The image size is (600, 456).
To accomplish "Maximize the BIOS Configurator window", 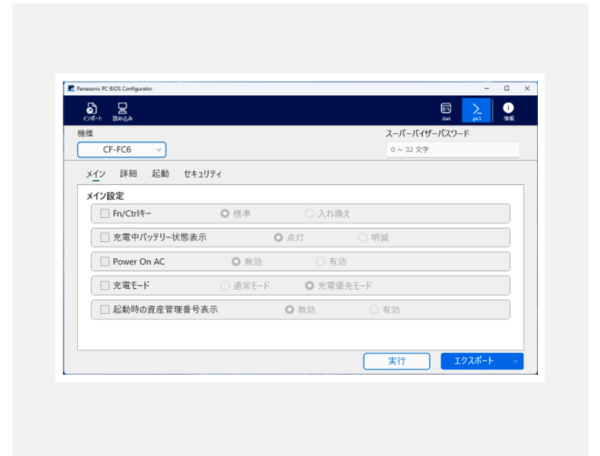I will [507, 88].
